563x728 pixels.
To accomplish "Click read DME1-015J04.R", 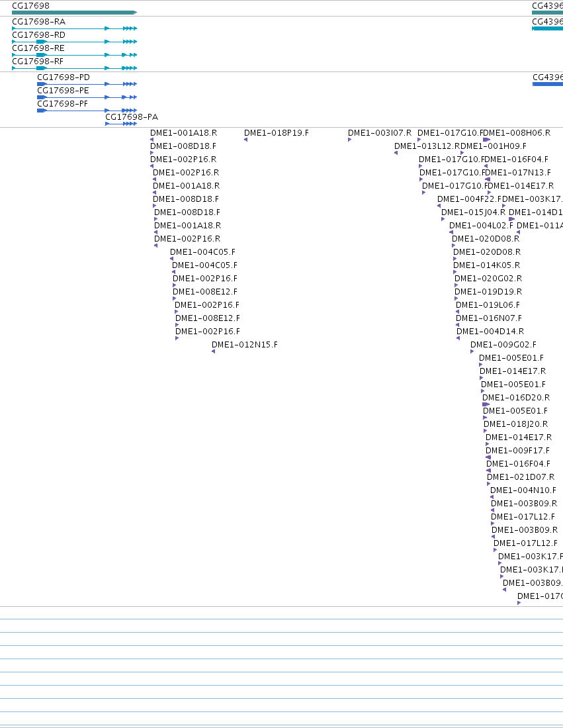I will (474, 212).
